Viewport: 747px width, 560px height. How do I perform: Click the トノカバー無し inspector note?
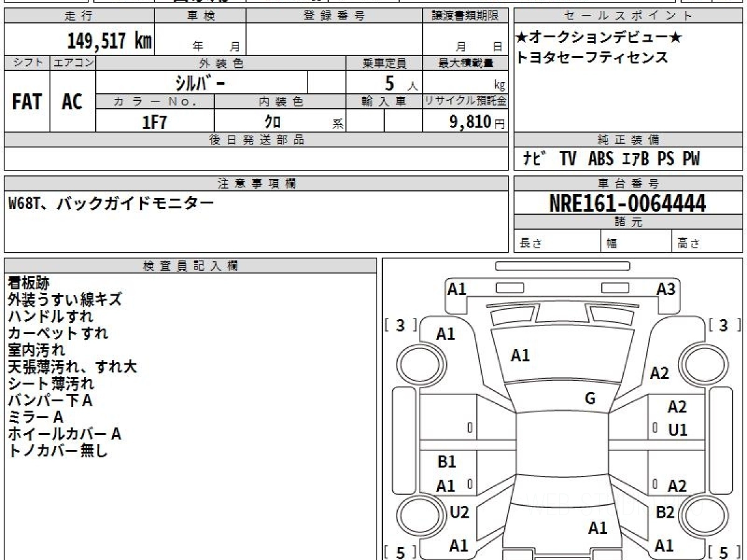pos(58,451)
